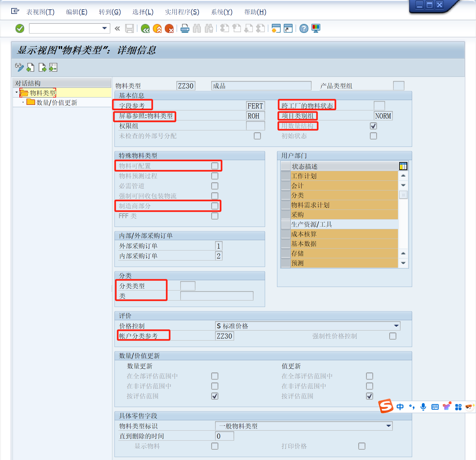Click the 字段参考 field containing FERT
Image resolution: width=476 pixels, height=460 pixels.
(x=255, y=106)
